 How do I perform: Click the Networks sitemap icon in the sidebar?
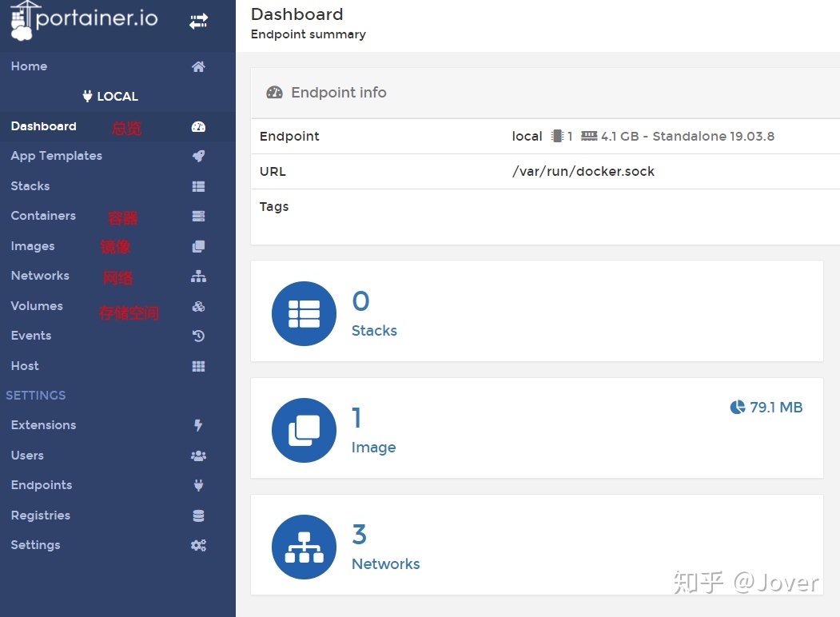(x=198, y=277)
